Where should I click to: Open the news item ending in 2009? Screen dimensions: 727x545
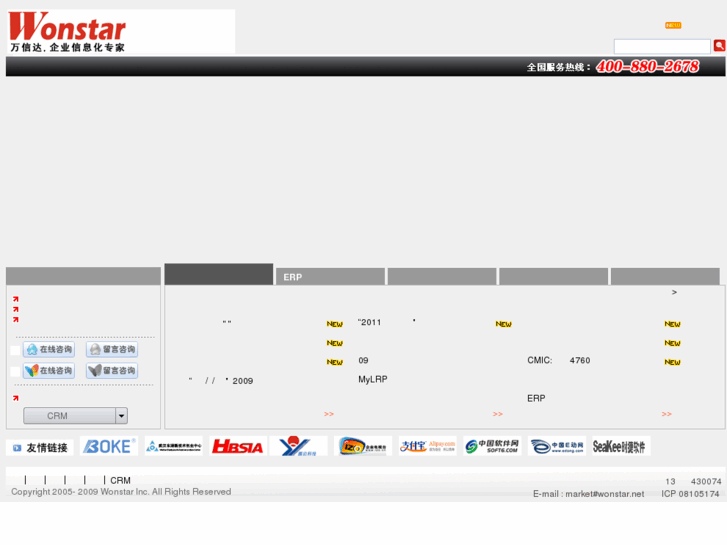point(221,381)
